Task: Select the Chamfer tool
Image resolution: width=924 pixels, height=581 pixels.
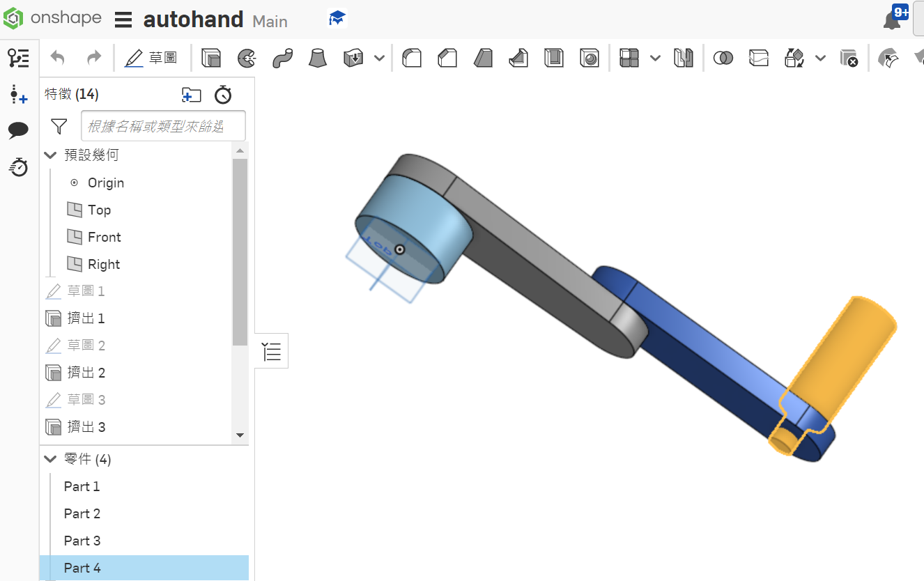Action: click(x=447, y=58)
